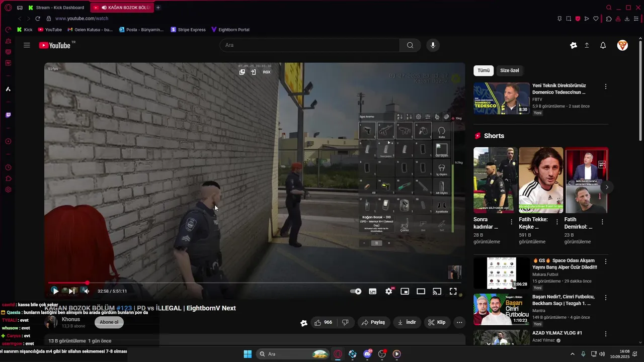Screen dimensions: 644x362
Task: Play the paused video
Action: click(55, 291)
